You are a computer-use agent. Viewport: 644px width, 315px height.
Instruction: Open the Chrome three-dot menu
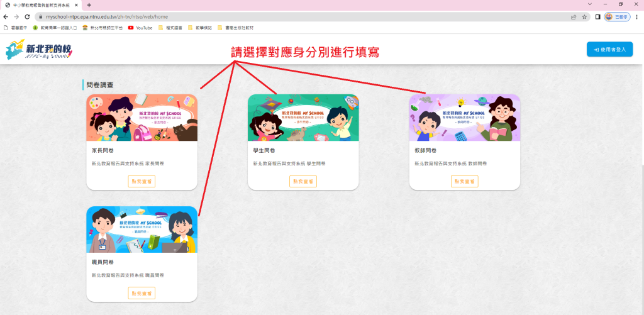pyautogui.click(x=636, y=17)
